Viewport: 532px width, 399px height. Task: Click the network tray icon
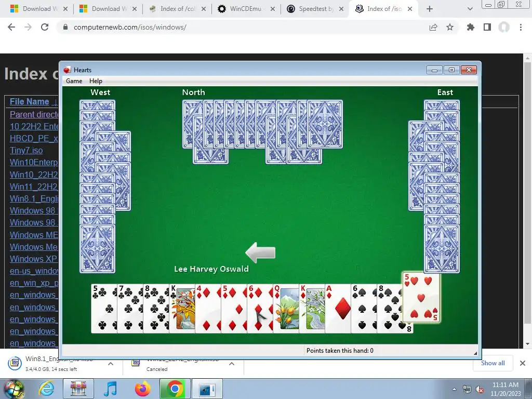[x=467, y=389]
